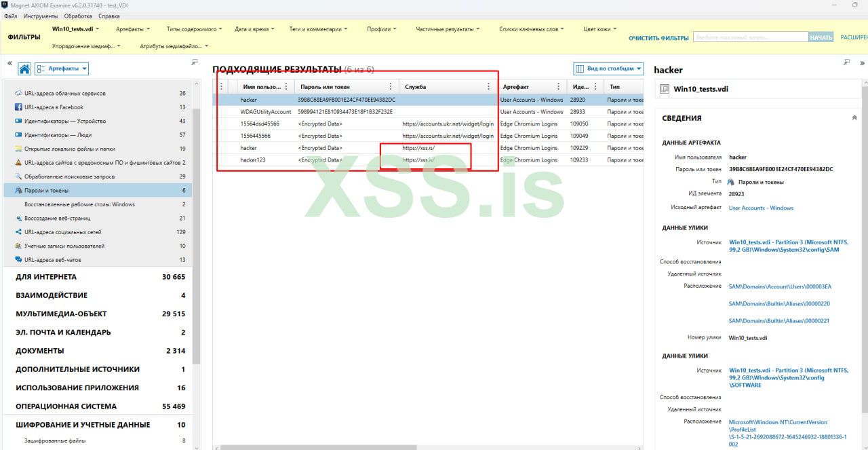The image size is (868, 450).
Task: Click the Идентификаторы — Устройство icon
Action: pos(18,121)
